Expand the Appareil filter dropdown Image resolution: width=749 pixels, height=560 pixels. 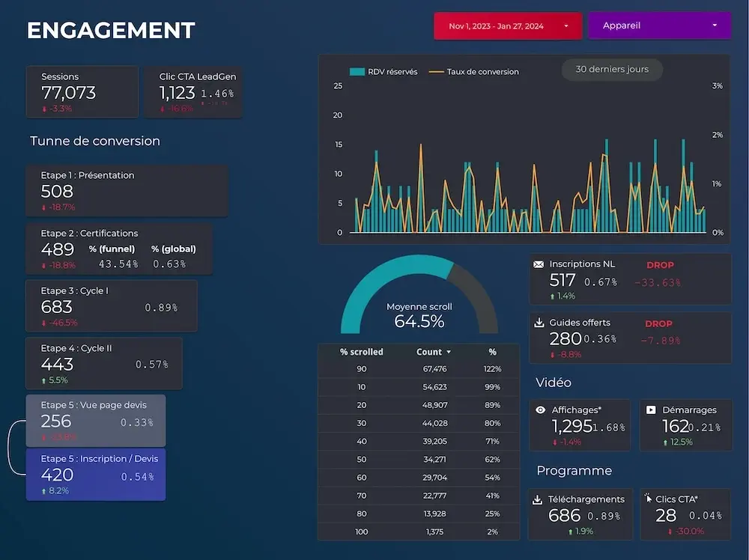pos(659,26)
